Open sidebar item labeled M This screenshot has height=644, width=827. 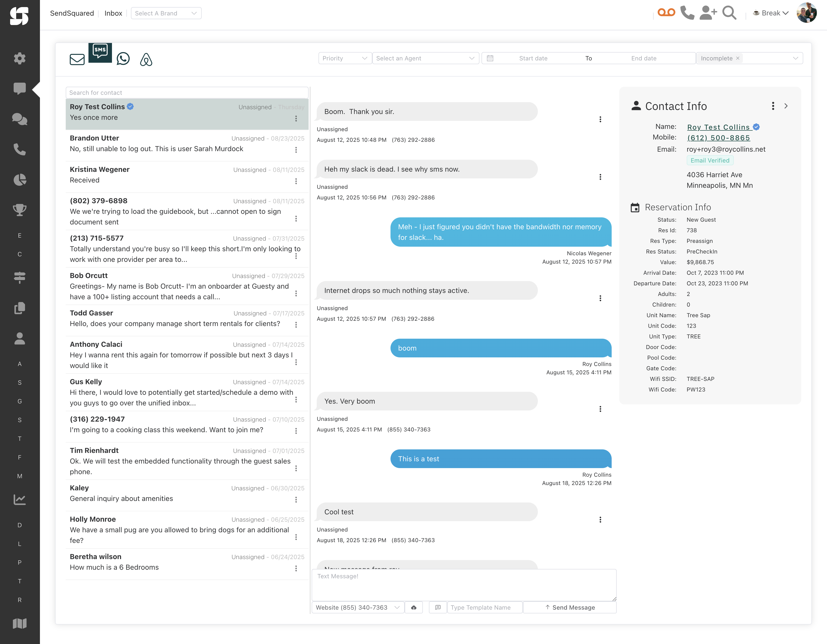click(20, 476)
